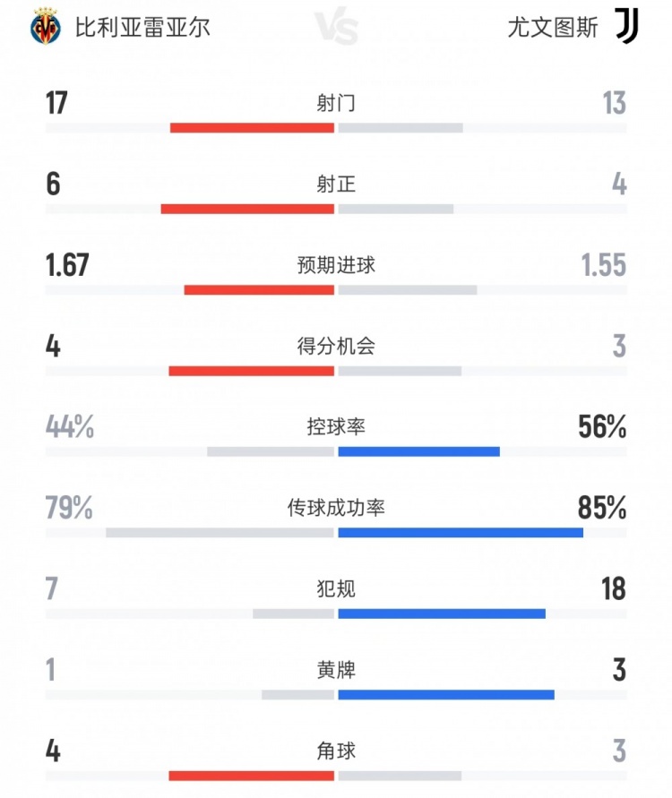The image size is (672, 798).
Task: Click the blue 传球成功率 progress bar
Action: coord(461,533)
